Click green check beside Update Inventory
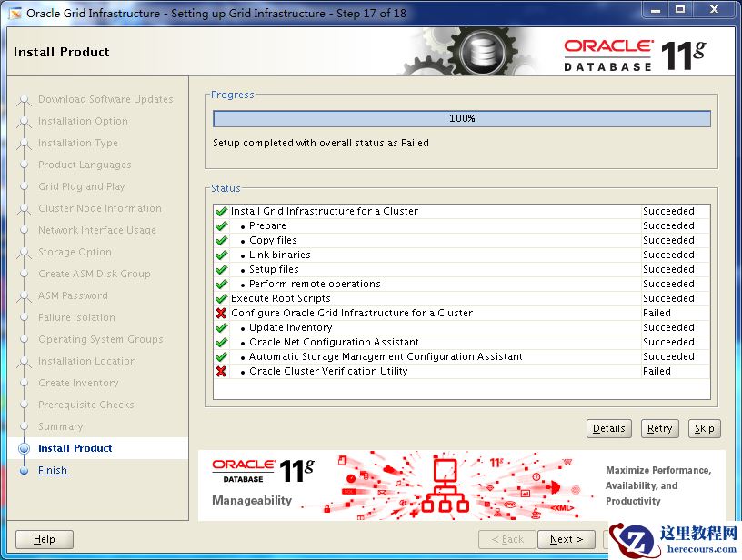The image size is (742, 560). [221, 328]
